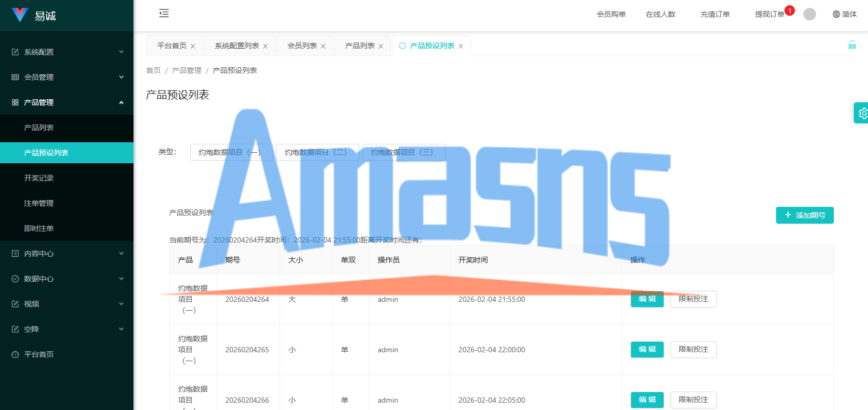Viewport: 868px width, 410px height.
Task: Select type 约炮数据项目（一）
Action: click(x=232, y=152)
